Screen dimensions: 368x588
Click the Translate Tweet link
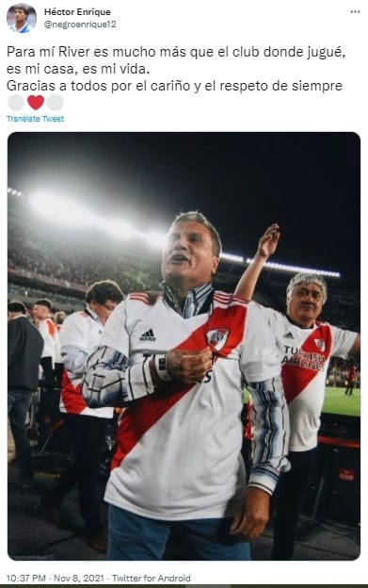pos(35,119)
